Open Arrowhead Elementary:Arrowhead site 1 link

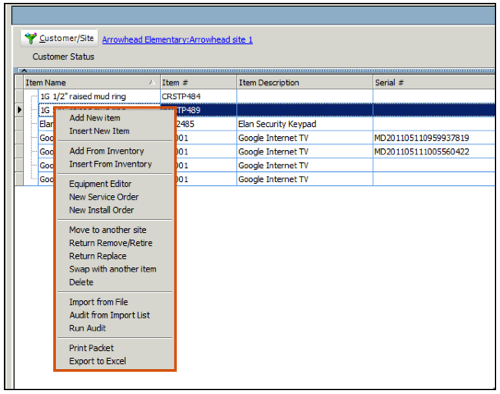(x=177, y=40)
